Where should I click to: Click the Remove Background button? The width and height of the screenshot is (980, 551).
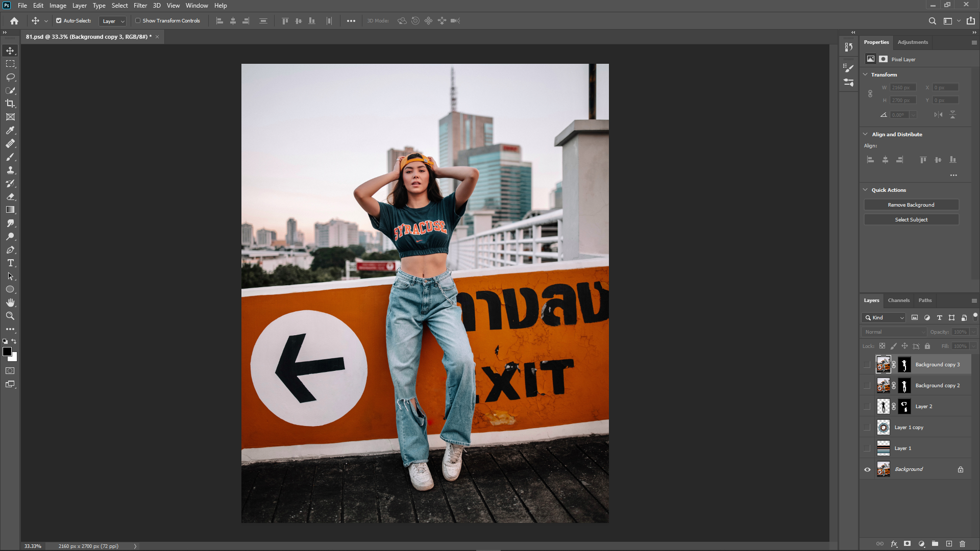click(911, 205)
